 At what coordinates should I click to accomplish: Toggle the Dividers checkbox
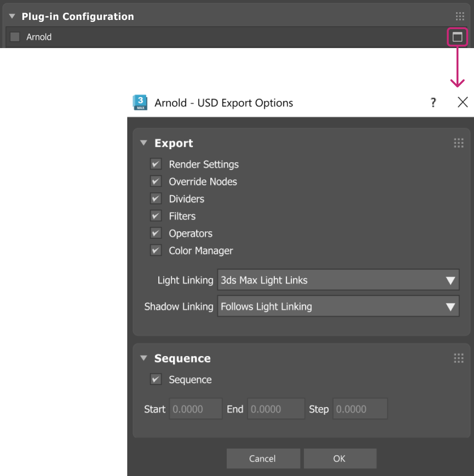coord(156,199)
